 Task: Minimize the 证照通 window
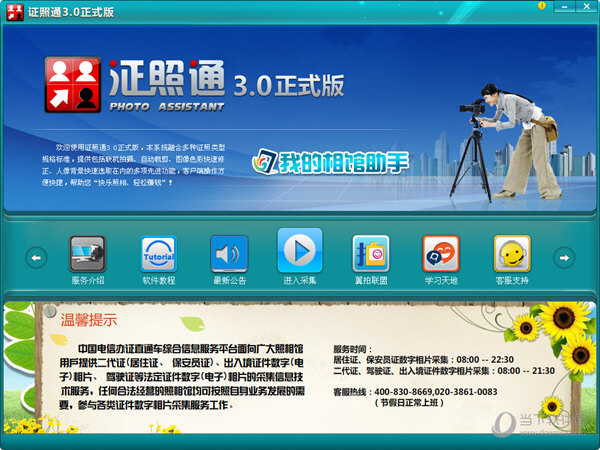(x=565, y=6)
